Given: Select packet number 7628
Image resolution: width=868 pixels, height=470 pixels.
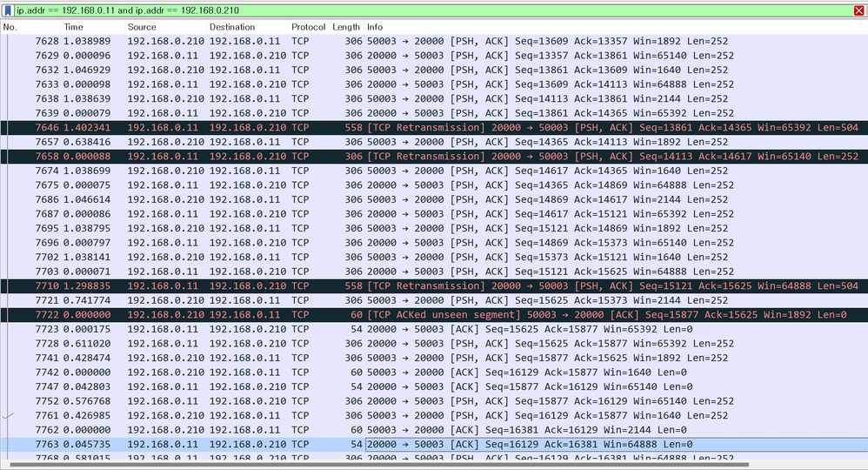Looking at the screenshot, I should tap(434, 41).
